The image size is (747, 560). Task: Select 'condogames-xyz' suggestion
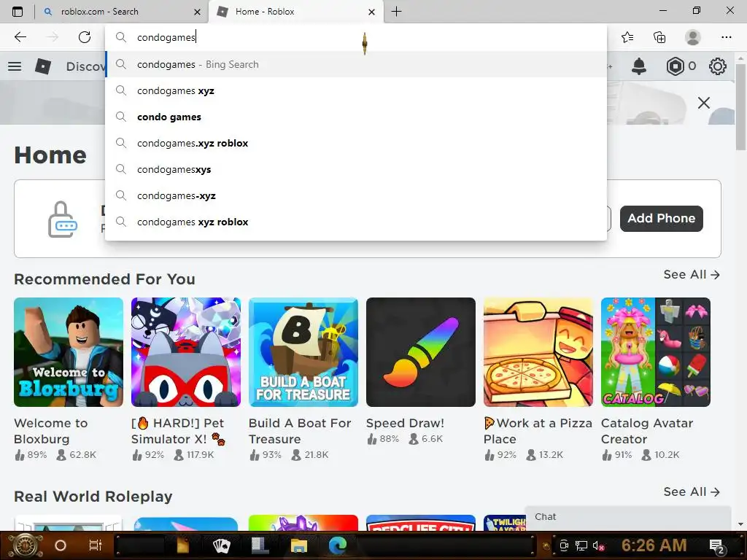(x=356, y=195)
